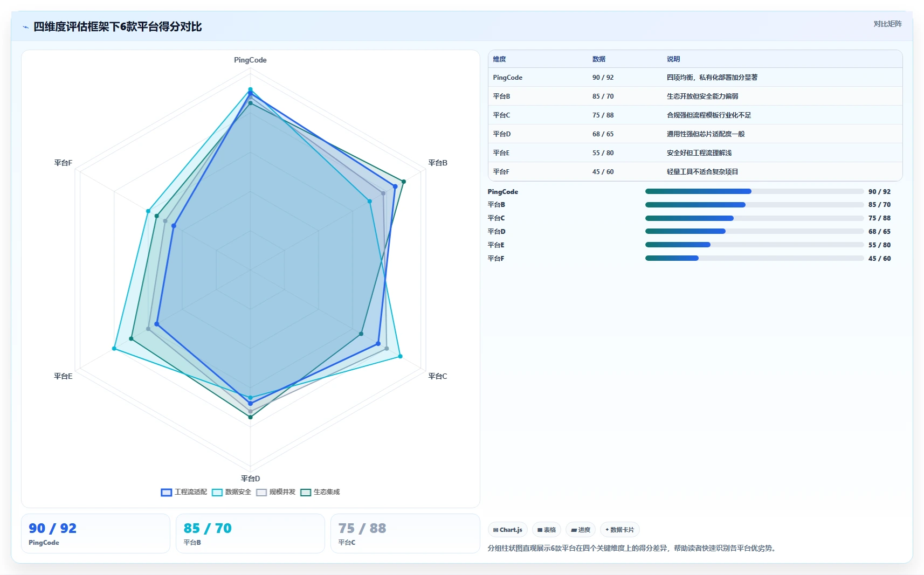Viewport: 924px width, 575px height.
Task: Click the 平台B axis label on the radar
Action: [x=438, y=163]
